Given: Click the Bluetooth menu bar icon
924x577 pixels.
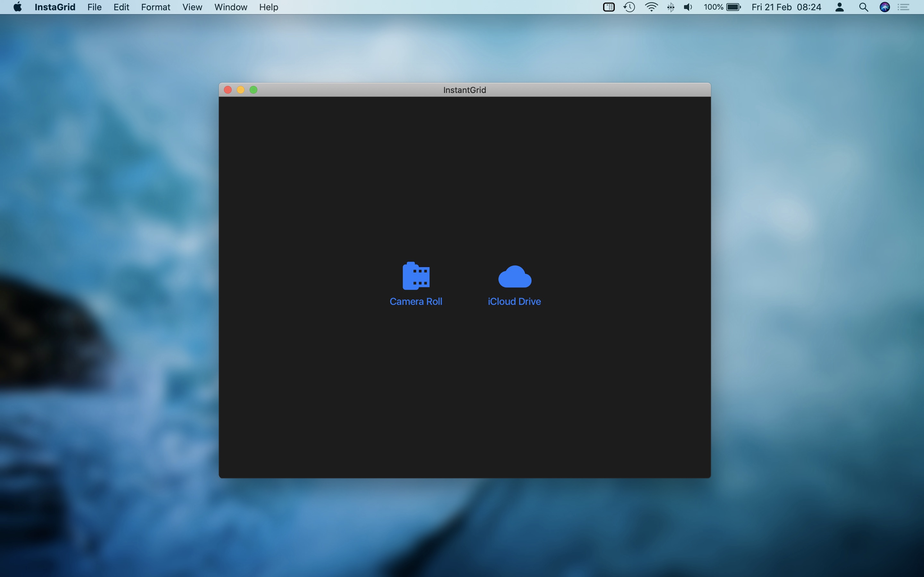Looking at the screenshot, I should point(671,7).
